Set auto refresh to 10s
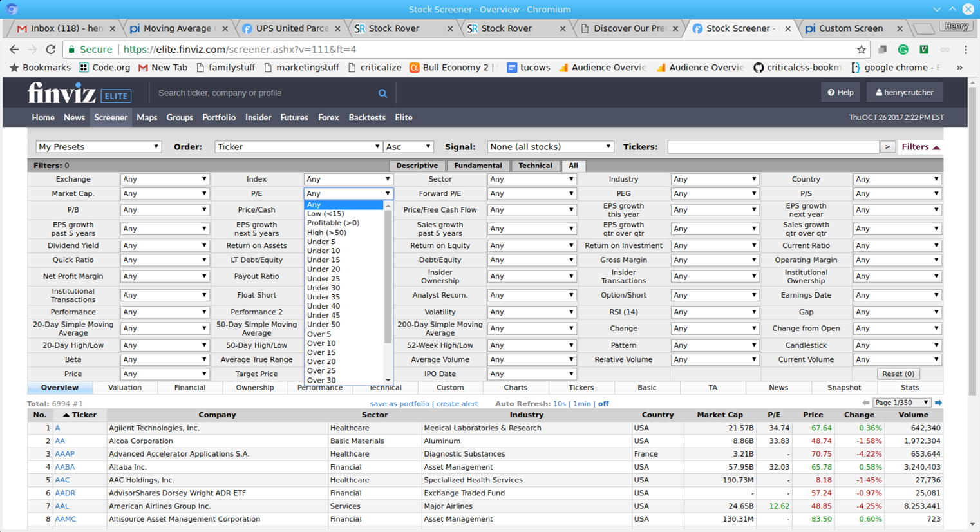The height and width of the screenshot is (532, 980). [x=560, y=404]
